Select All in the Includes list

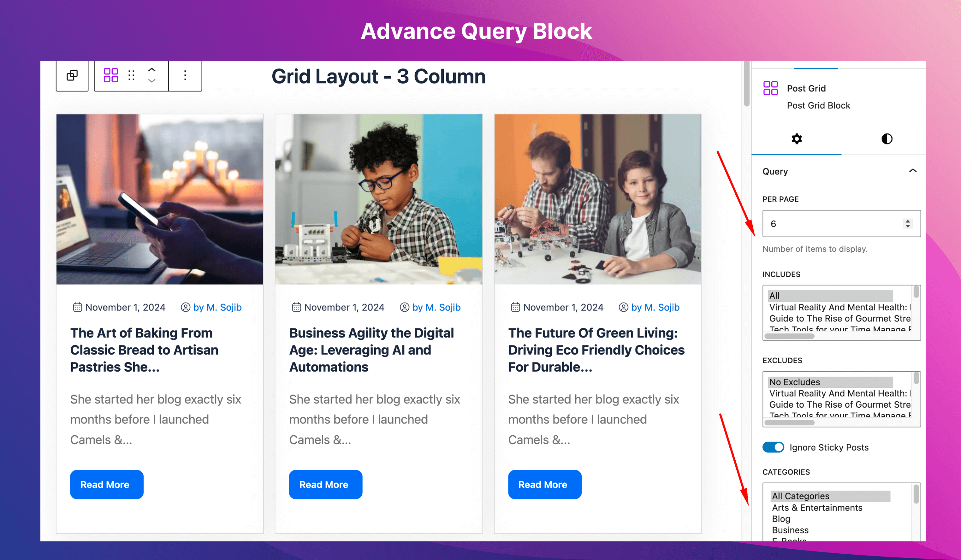pos(831,295)
